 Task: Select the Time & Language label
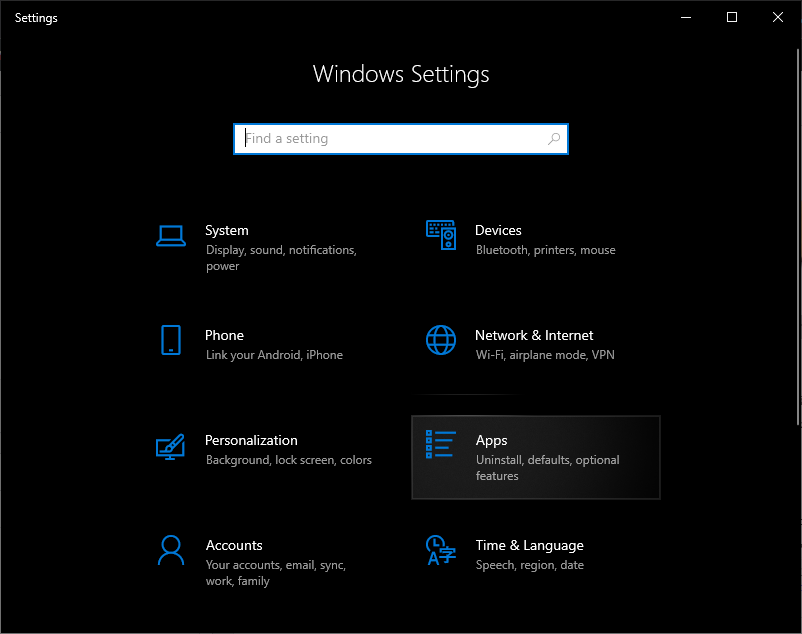pos(529,545)
